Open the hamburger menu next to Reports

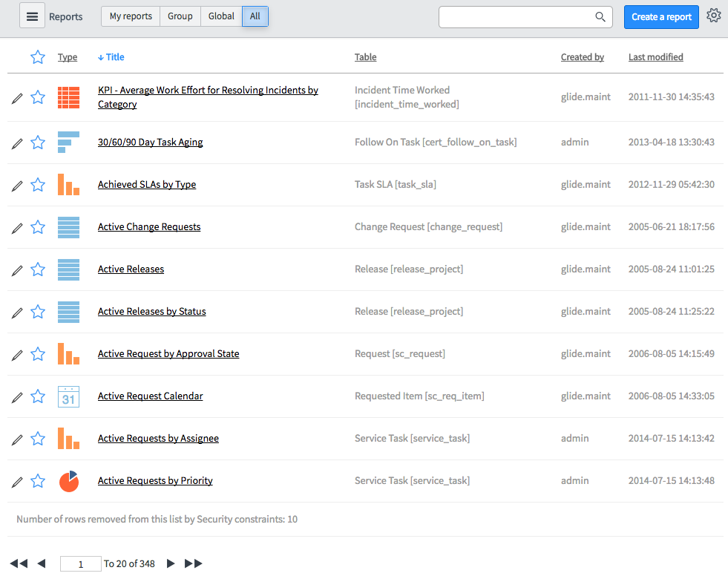[32, 16]
